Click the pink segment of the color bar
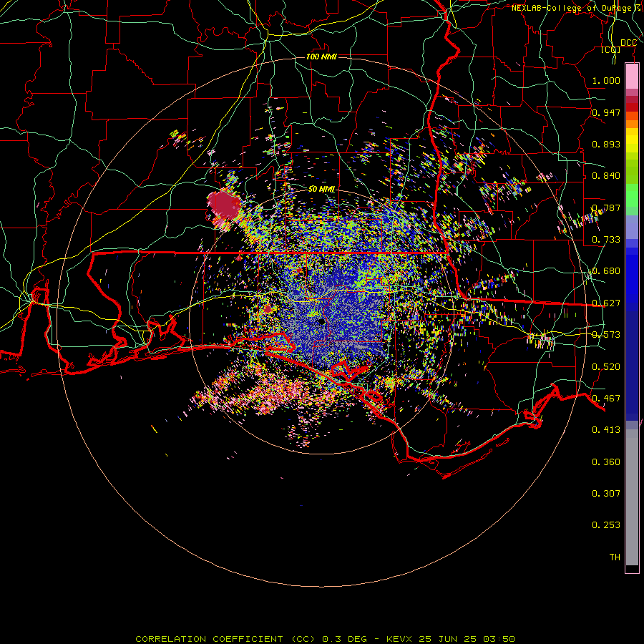644x644 pixels. 632,77
